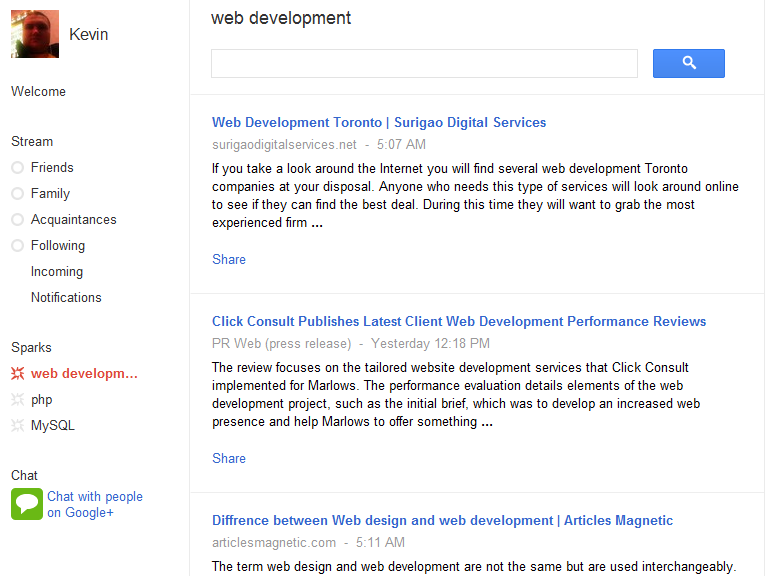Focus the sparks search input field
Viewport: 776px width, 576px height.
(424, 63)
